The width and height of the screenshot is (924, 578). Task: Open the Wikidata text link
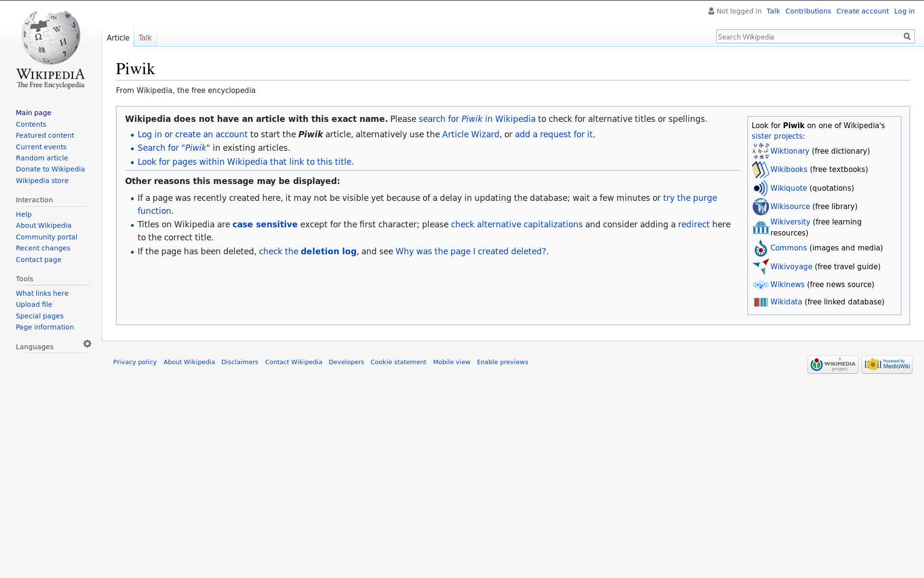[x=786, y=302]
